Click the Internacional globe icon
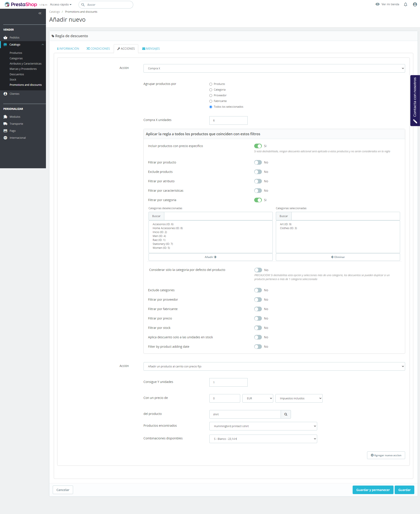The width and height of the screenshot is (420, 514). (5, 138)
